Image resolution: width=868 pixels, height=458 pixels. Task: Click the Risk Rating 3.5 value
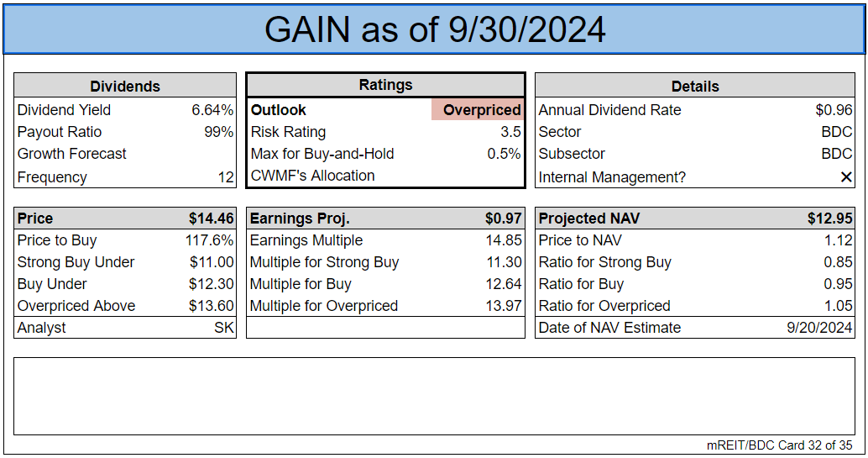tap(510, 132)
